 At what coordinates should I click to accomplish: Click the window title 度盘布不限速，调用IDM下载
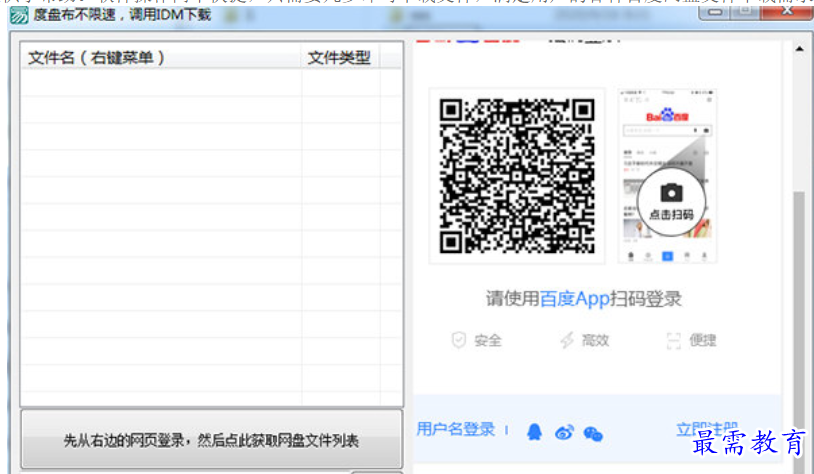pyautogui.click(x=122, y=15)
